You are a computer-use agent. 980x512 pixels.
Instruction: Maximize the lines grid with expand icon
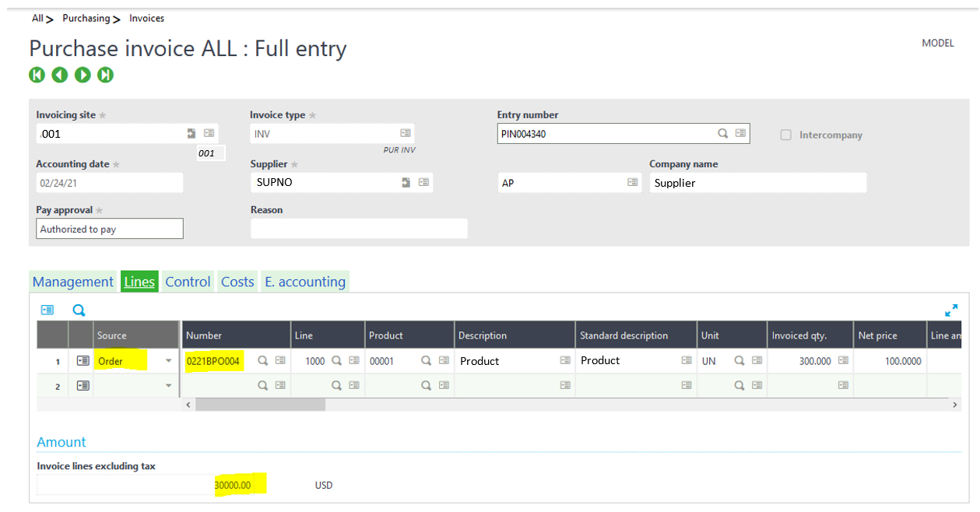[x=951, y=310]
